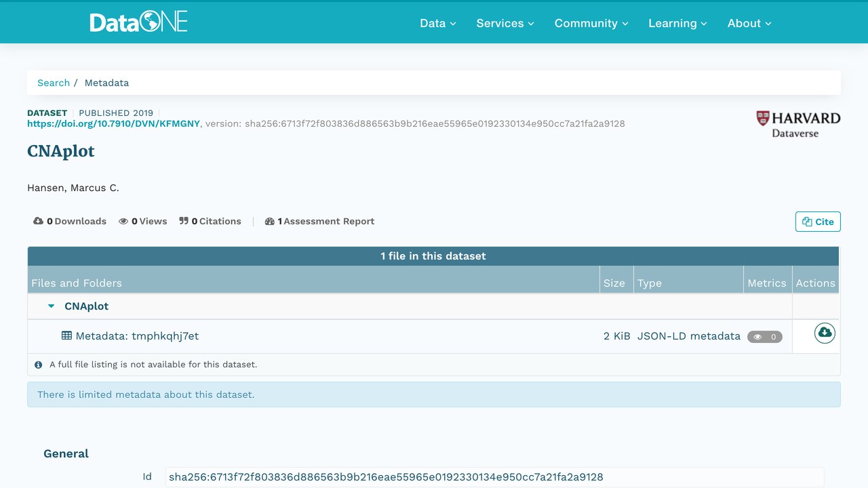Open the Services dropdown menu
The height and width of the screenshot is (488, 868).
coord(505,23)
